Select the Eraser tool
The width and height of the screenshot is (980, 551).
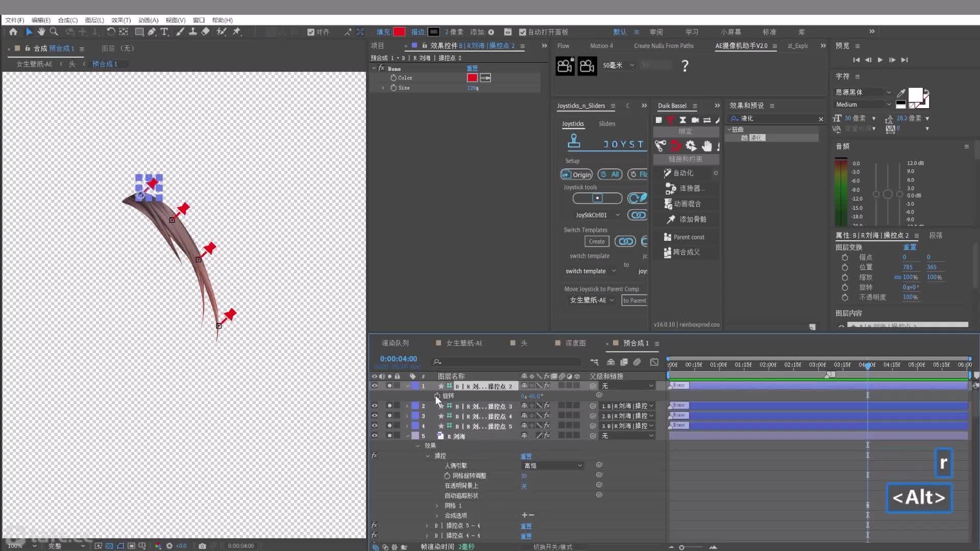(x=205, y=32)
